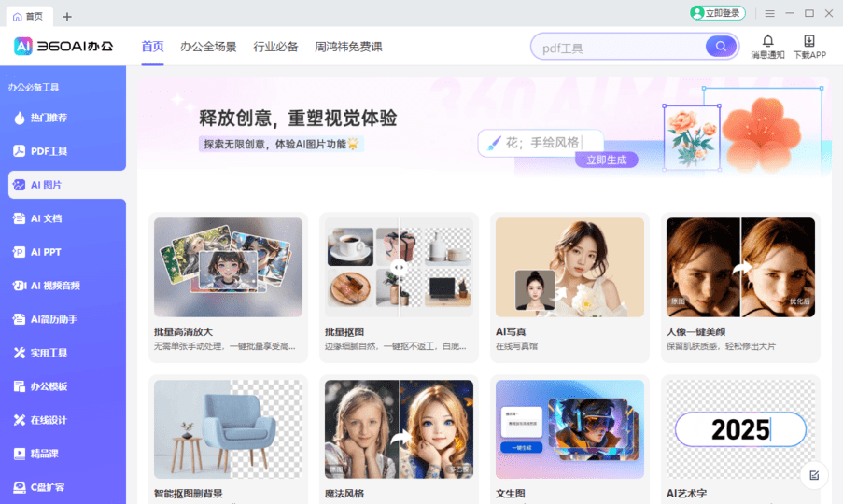Open 在线设计 sidebar icon
The height and width of the screenshot is (504, 843).
coord(20,420)
